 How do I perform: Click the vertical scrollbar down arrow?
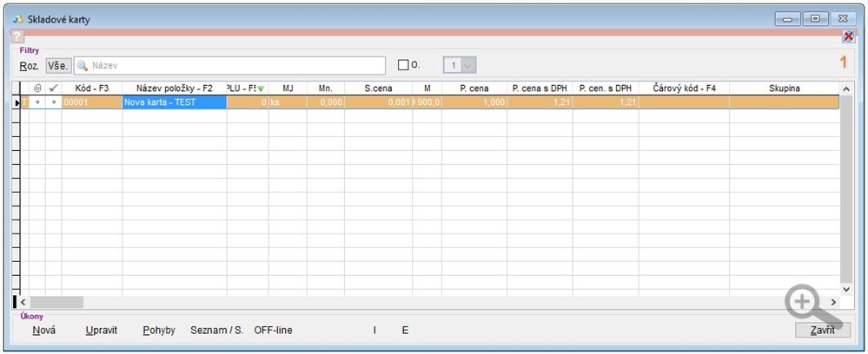[x=846, y=288]
